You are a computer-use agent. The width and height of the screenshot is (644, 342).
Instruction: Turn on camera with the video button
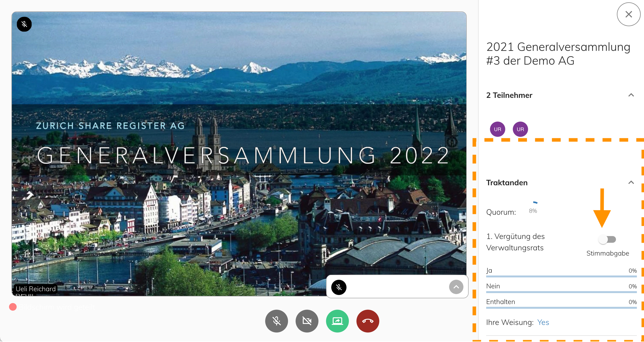coord(307,321)
